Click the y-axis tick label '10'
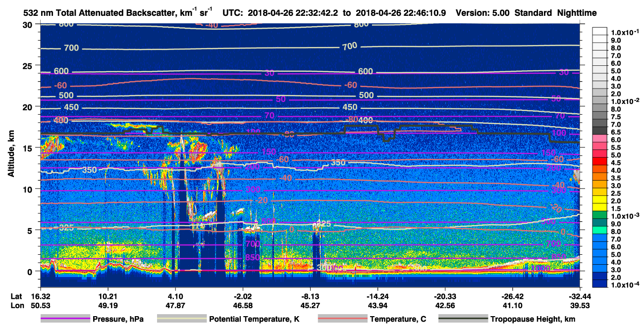This screenshot has height=330, width=644. point(27,189)
